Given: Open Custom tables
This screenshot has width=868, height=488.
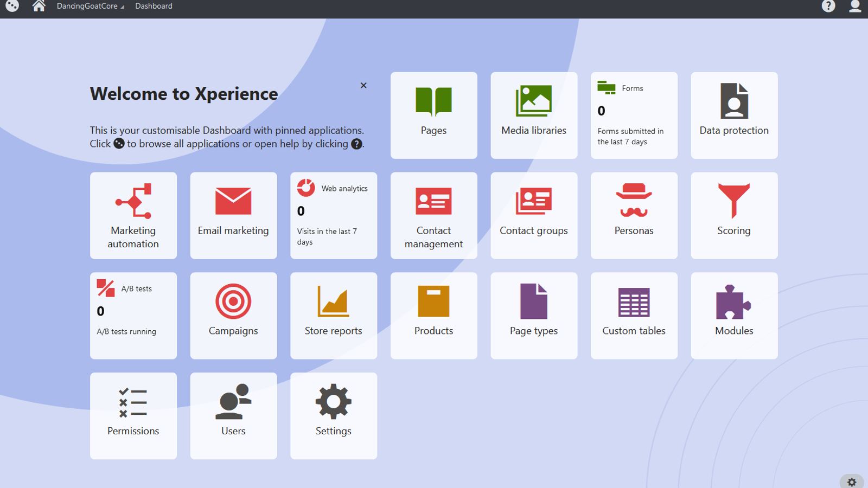Looking at the screenshot, I should point(634,316).
